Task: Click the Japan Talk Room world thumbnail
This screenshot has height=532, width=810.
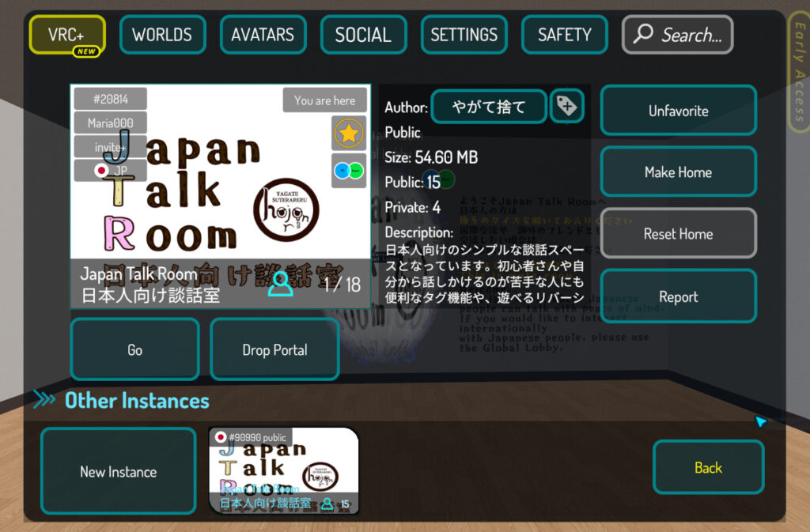Action: point(221,196)
